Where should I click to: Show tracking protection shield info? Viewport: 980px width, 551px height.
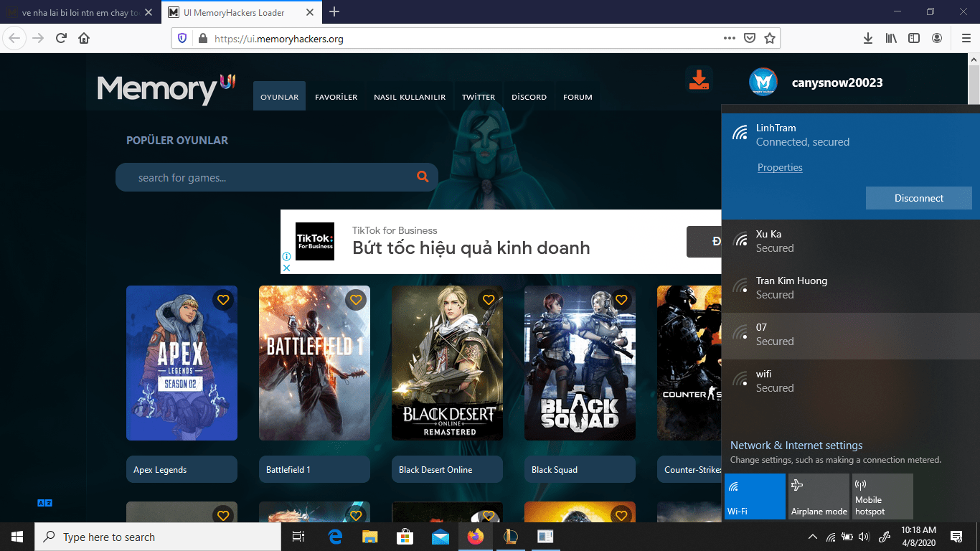click(x=182, y=39)
